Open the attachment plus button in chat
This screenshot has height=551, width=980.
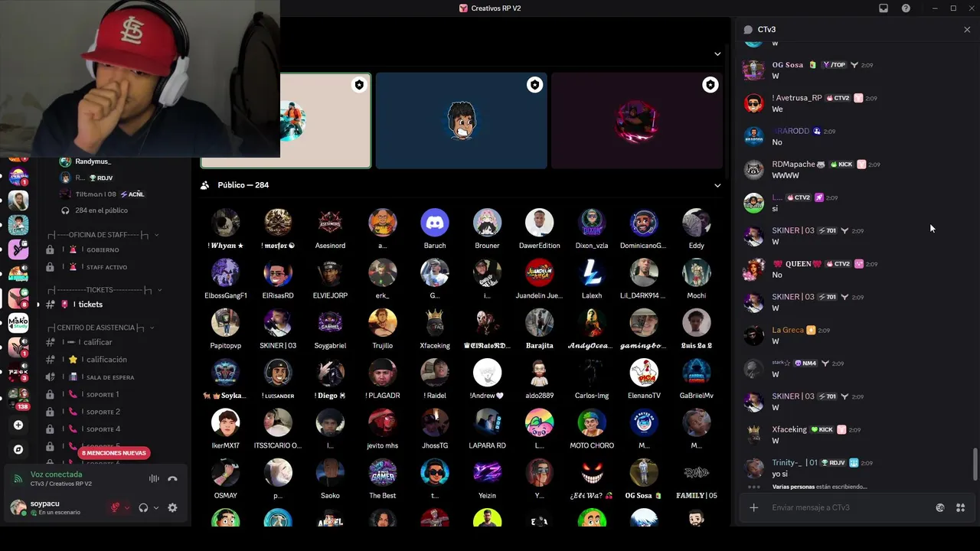pyautogui.click(x=753, y=507)
